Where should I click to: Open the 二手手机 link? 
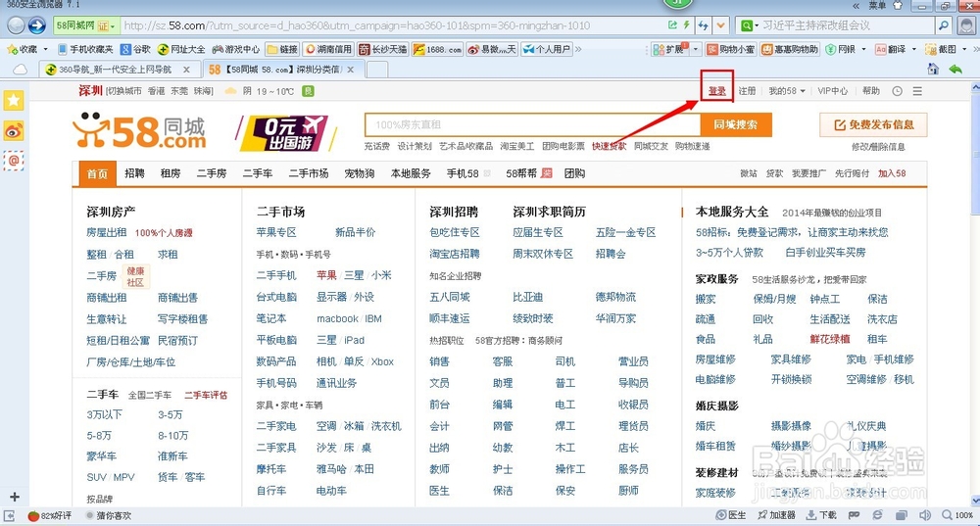(276, 275)
